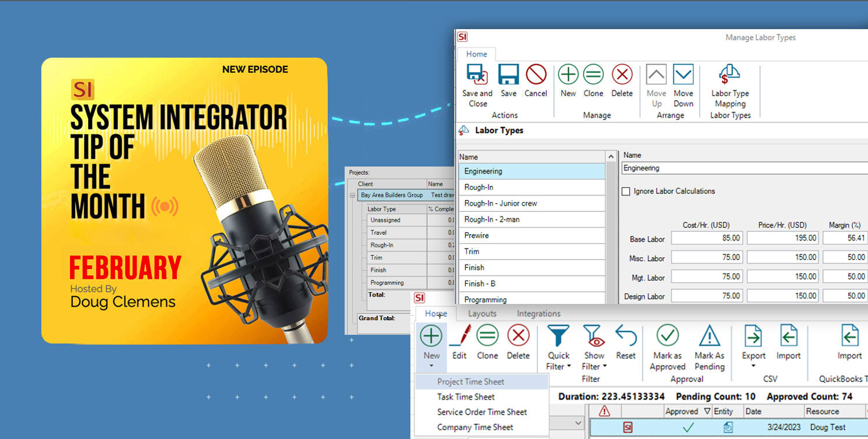The width and height of the screenshot is (868, 439).
Task: Open Quick Filter dropdown
Action: [569, 366]
